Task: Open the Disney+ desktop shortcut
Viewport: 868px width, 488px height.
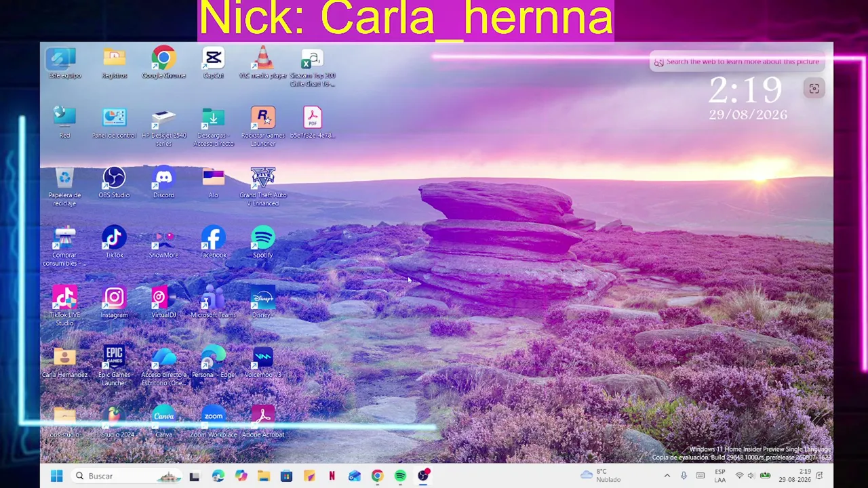Action: click(263, 302)
